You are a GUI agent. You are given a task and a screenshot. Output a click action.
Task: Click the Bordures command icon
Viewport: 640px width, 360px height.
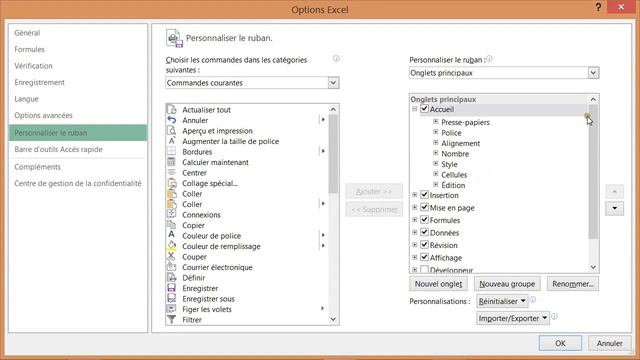tap(172, 151)
